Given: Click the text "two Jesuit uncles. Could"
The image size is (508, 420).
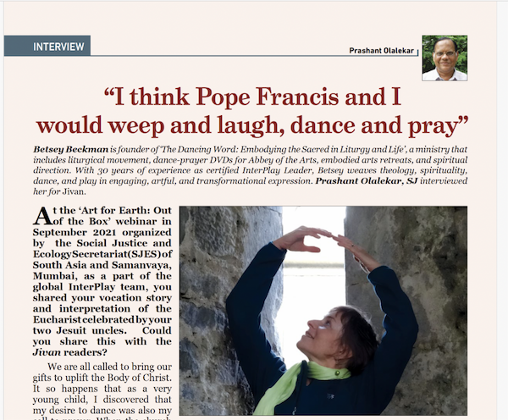Looking at the screenshot, I should [x=102, y=330].
